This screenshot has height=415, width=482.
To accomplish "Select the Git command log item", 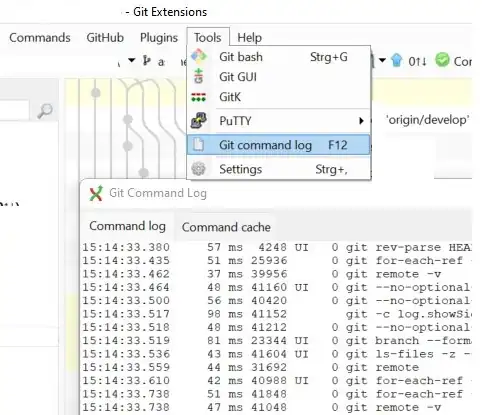I will (278, 145).
